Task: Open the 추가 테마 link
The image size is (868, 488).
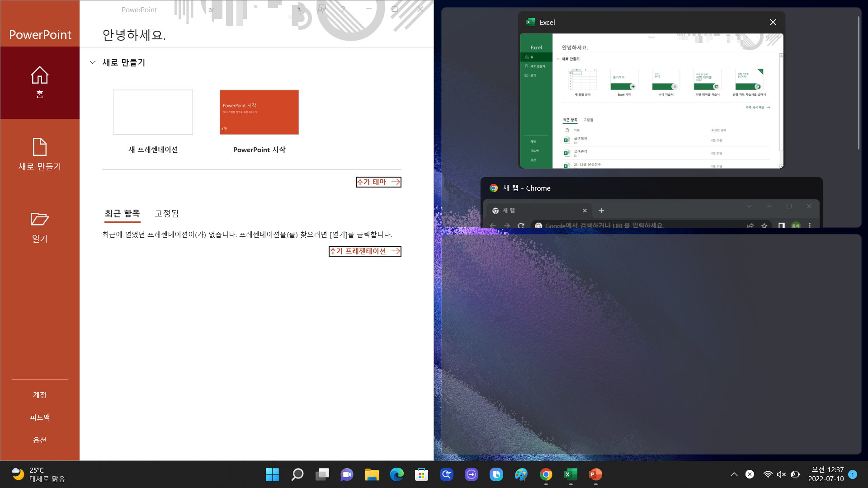Action: [378, 182]
